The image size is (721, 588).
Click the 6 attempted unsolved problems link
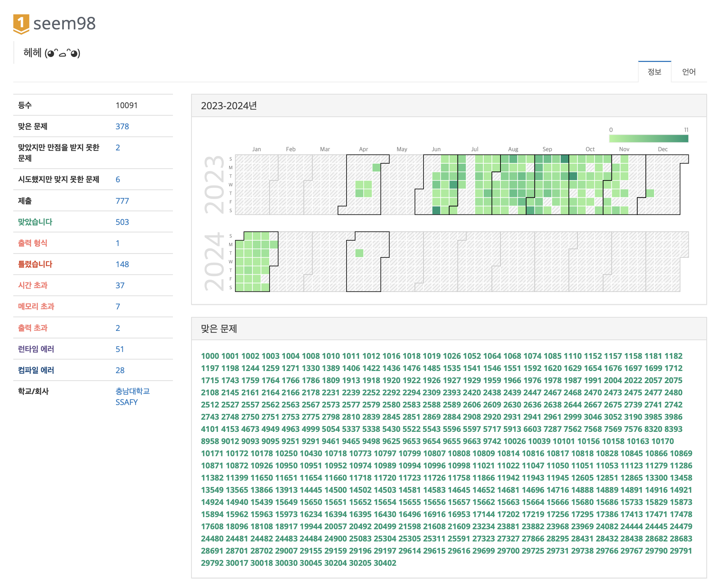pyautogui.click(x=118, y=179)
